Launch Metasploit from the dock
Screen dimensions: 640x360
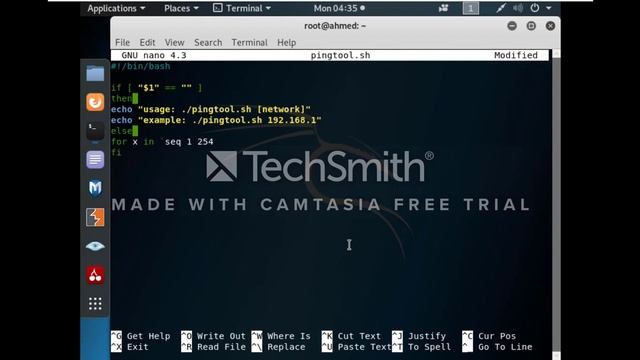95,189
